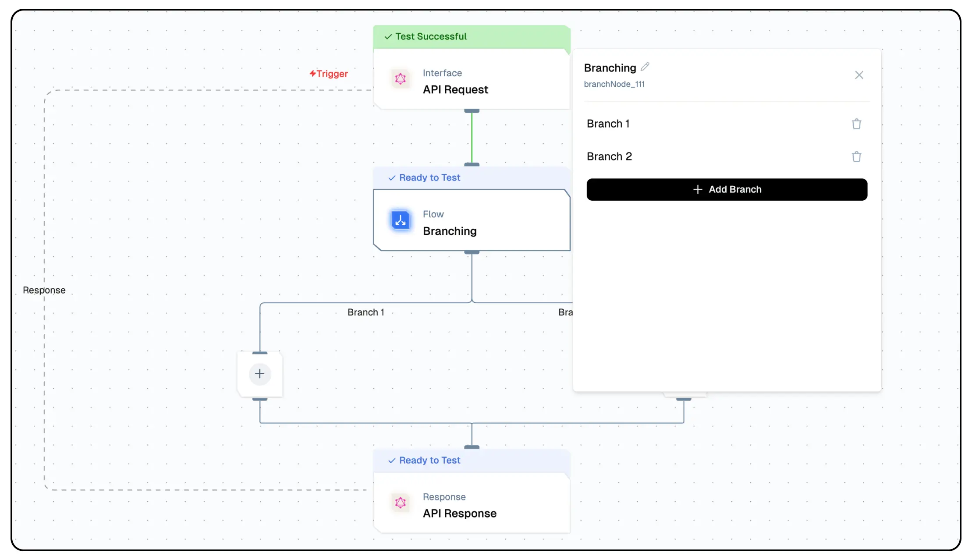Click the API Request GraphQL icon
Screen dimensions: 972x560
coord(400,79)
